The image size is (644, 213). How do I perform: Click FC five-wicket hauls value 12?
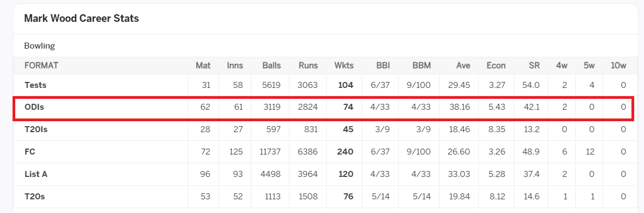point(590,152)
